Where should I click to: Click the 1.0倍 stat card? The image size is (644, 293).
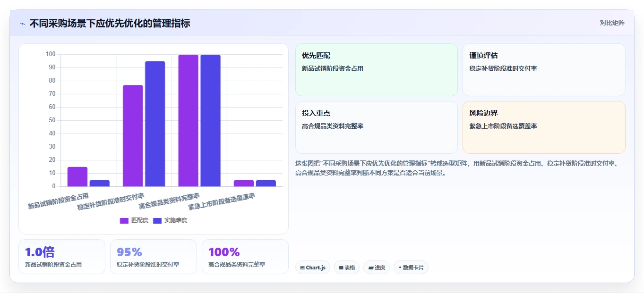tap(62, 257)
